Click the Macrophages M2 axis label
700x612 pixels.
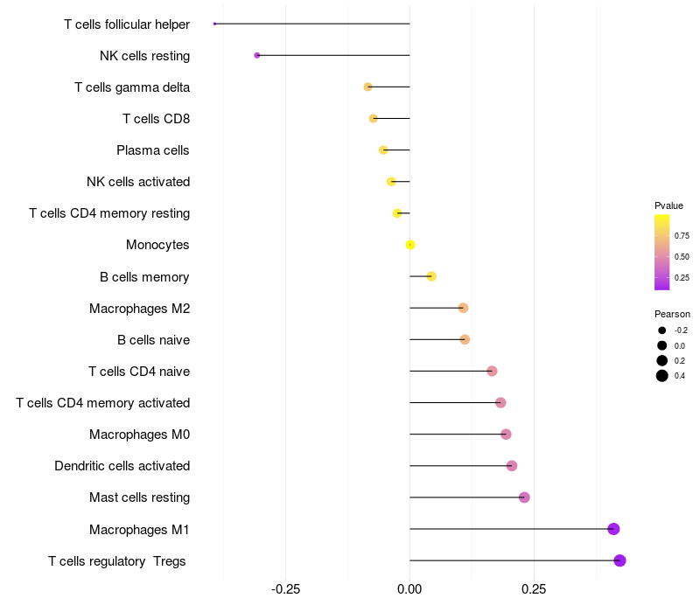pos(139,309)
